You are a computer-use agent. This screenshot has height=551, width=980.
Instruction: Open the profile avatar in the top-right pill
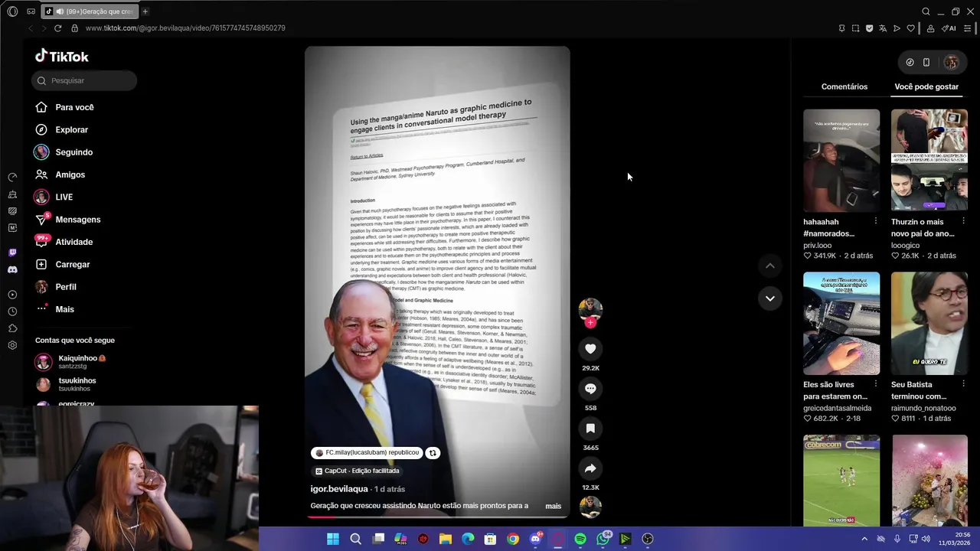pyautogui.click(x=951, y=63)
